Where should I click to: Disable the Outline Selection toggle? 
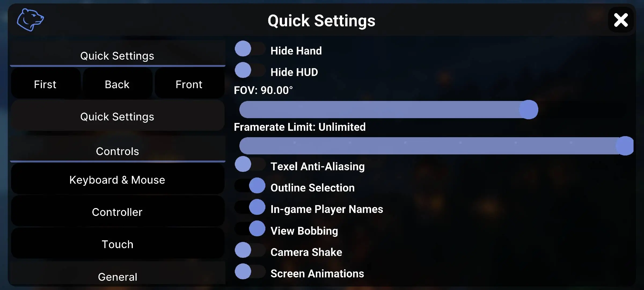pos(250,186)
